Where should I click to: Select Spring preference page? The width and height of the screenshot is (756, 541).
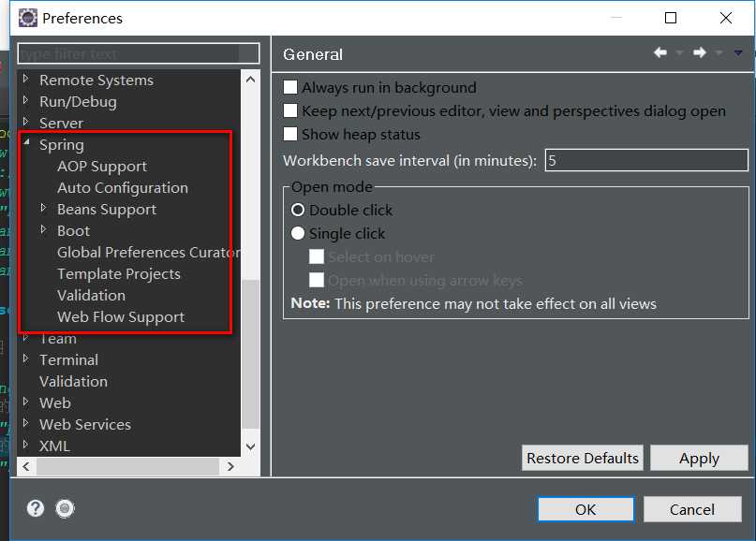pyautogui.click(x=61, y=145)
